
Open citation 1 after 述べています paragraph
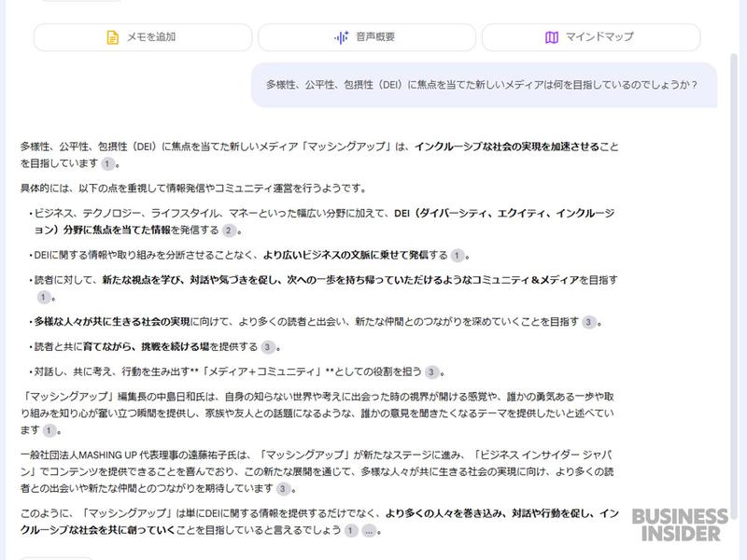coord(49,430)
